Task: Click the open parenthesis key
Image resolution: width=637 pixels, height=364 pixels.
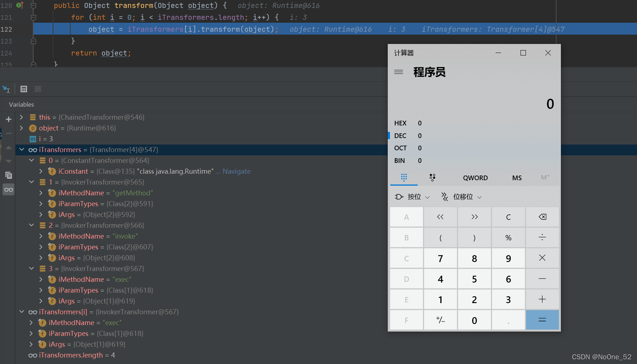Action: (x=440, y=238)
